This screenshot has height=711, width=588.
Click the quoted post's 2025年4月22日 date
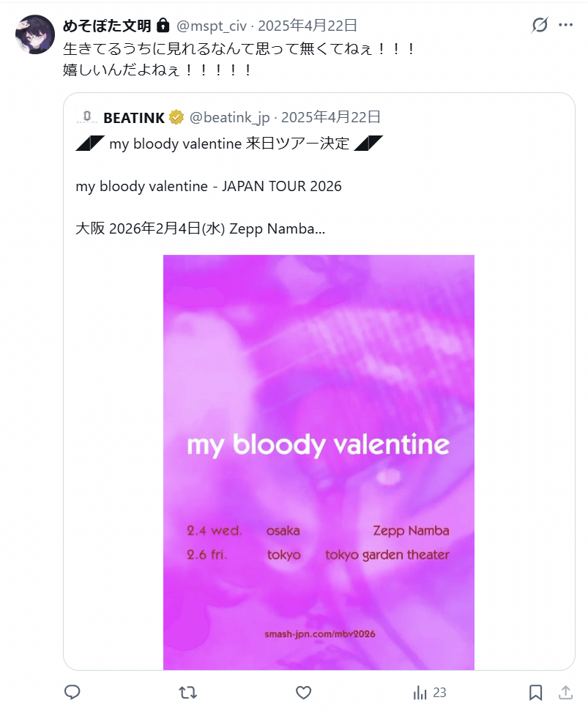click(331, 117)
